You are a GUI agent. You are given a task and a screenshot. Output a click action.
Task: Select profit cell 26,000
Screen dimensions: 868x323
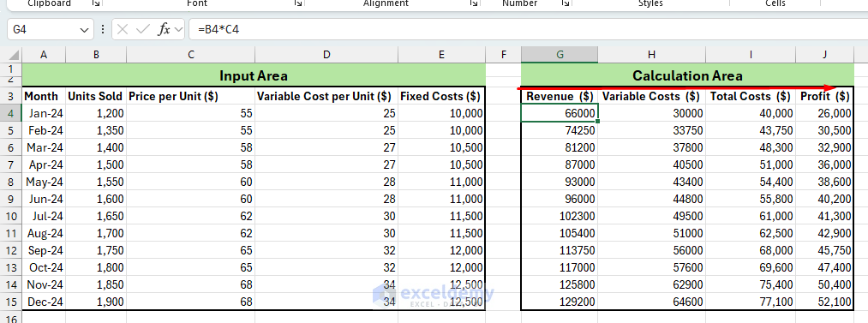(825, 113)
